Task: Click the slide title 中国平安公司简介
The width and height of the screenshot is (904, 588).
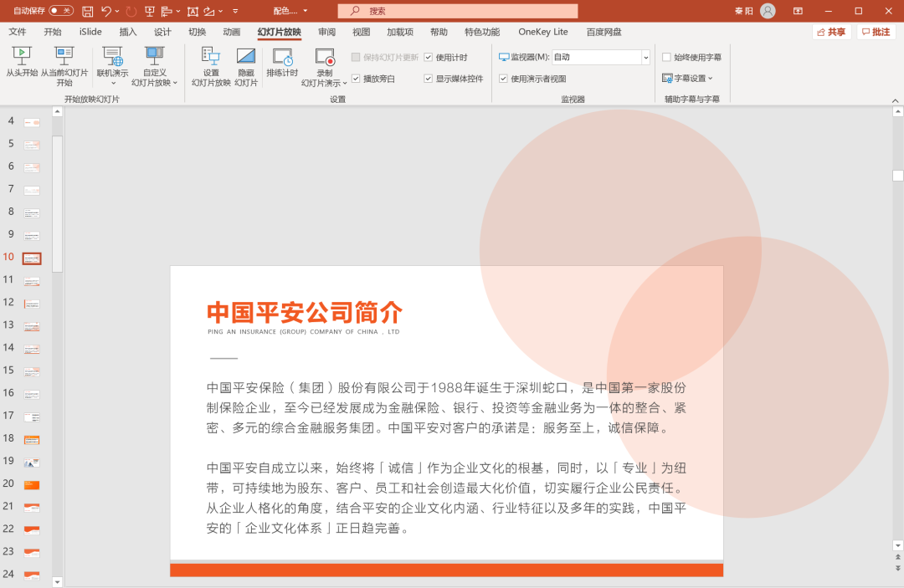Action: 305,312
